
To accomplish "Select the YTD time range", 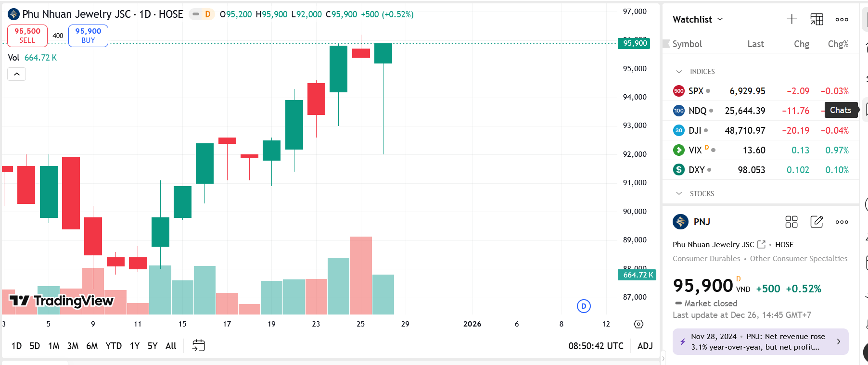I will pos(114,346).
